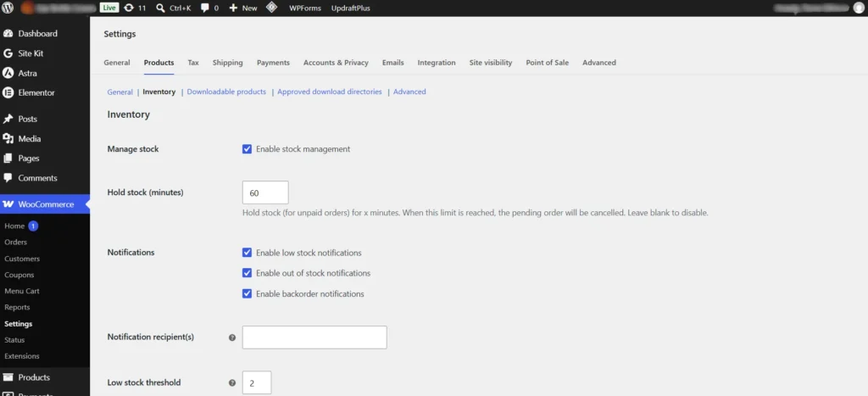Toggle Enable backorder notifications checkbox

pyautogui.click(x=247, y=293)
